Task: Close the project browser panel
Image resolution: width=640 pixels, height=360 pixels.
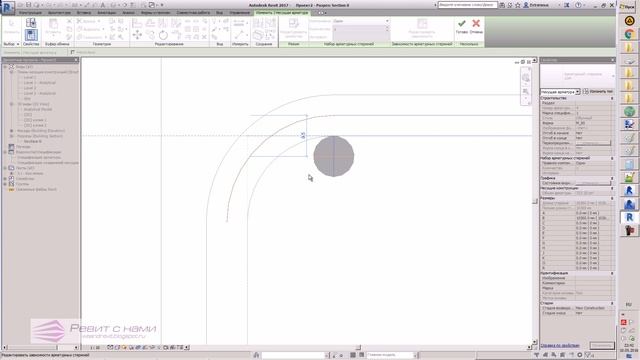Action: [x=76, y=60]
